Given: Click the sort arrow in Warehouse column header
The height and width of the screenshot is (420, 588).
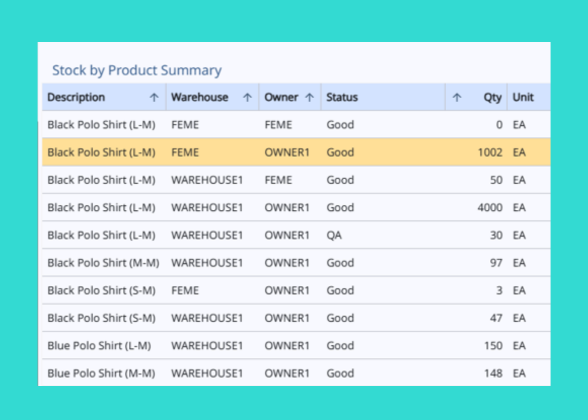Looking at the screenshot, I should 247,98.
